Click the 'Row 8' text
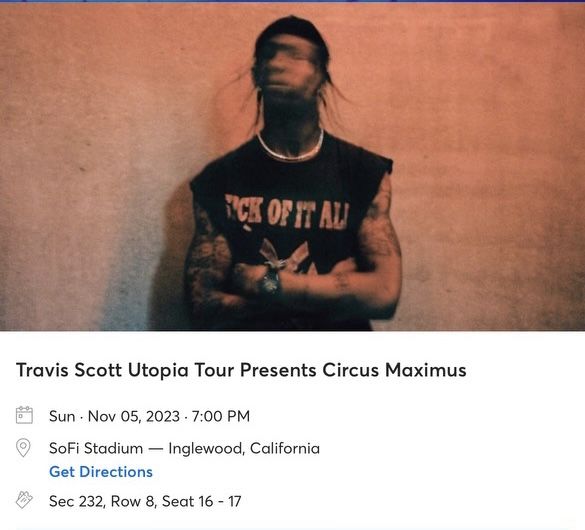 point(133,501)
